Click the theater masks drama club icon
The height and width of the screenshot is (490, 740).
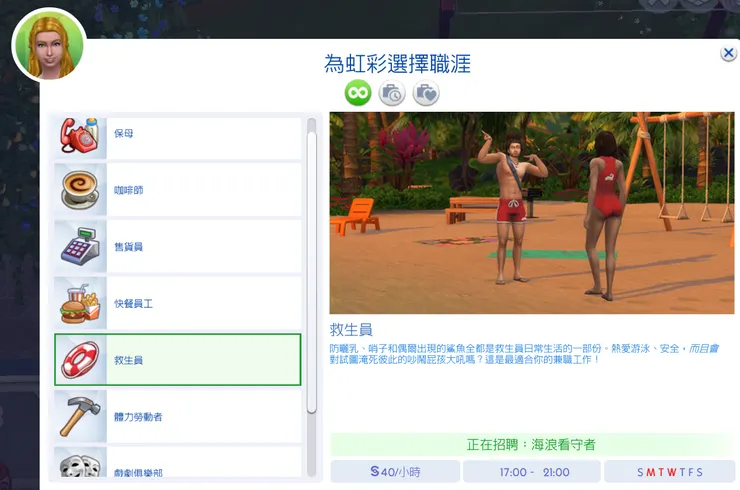point(80,464)
